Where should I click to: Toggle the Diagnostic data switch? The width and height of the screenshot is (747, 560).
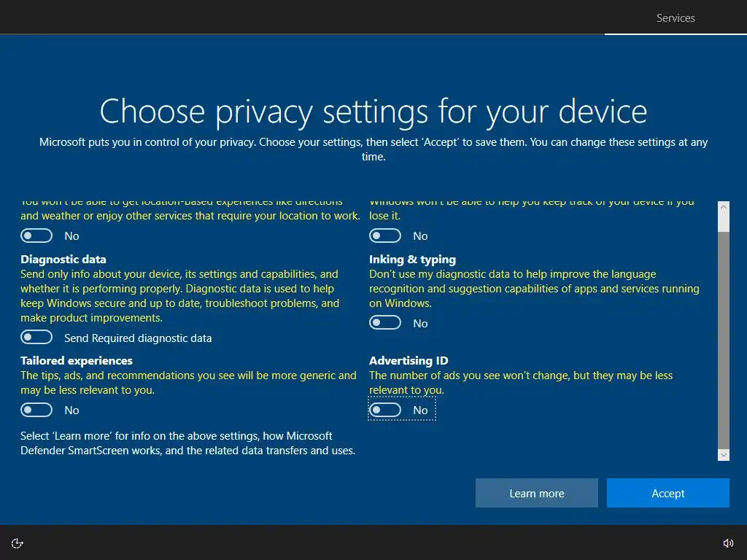[x=36, y=337]
